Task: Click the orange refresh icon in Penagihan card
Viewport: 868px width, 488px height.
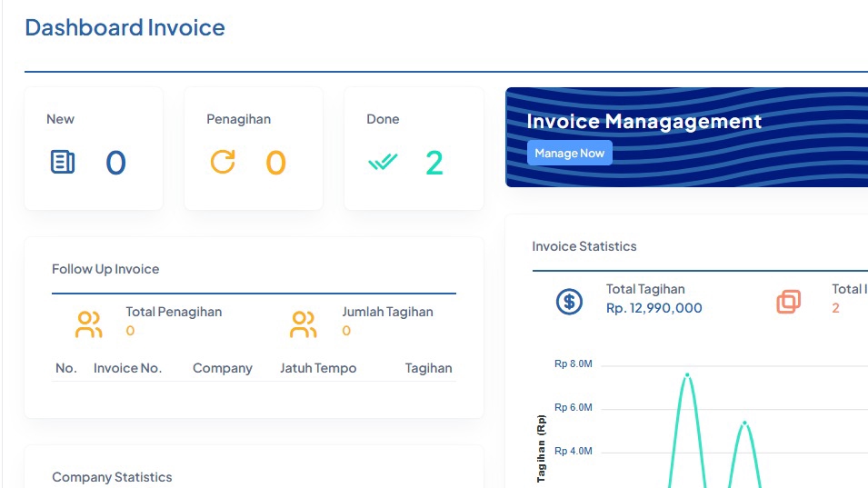Action: 223,162
